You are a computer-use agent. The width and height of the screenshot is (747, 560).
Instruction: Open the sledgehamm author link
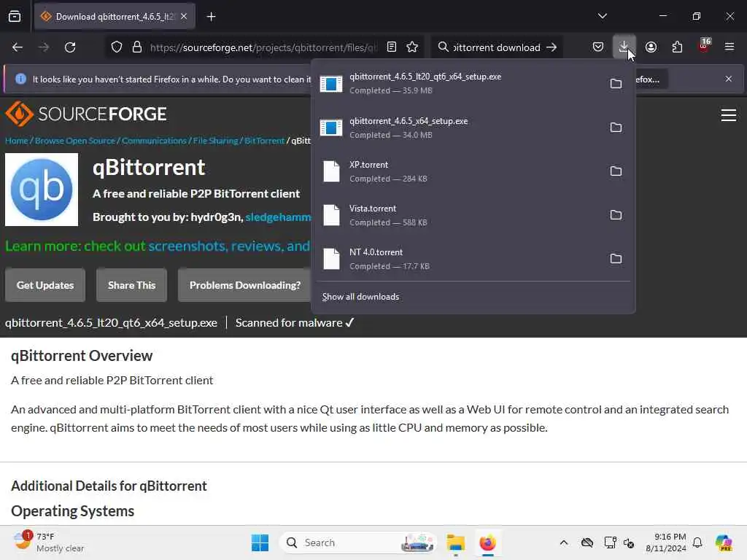(278, 217)
